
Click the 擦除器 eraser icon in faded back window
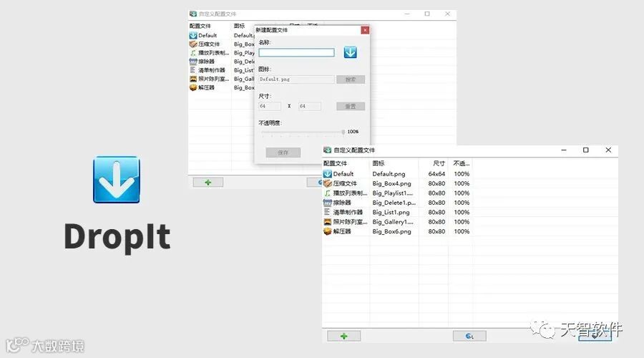193,62
